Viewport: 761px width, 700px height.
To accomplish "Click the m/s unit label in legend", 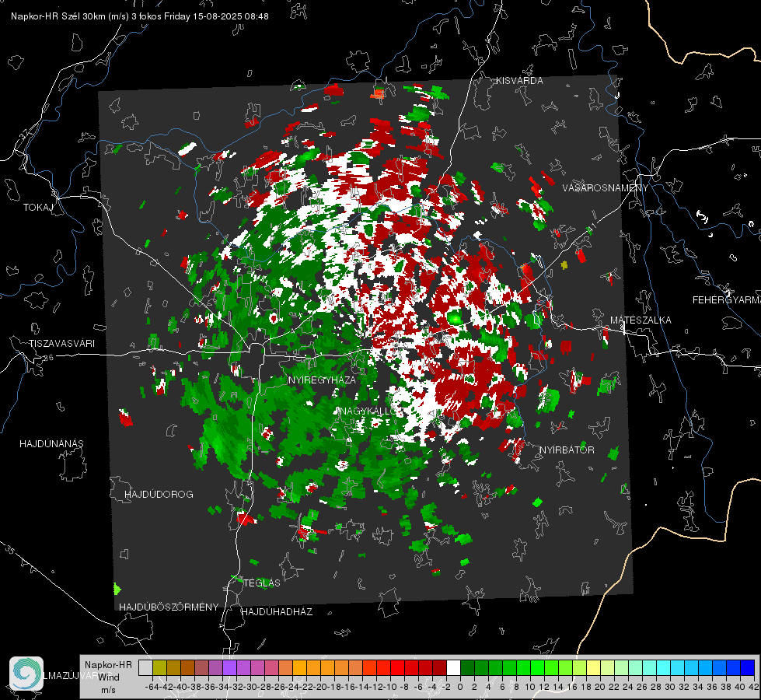I will 109,690.
